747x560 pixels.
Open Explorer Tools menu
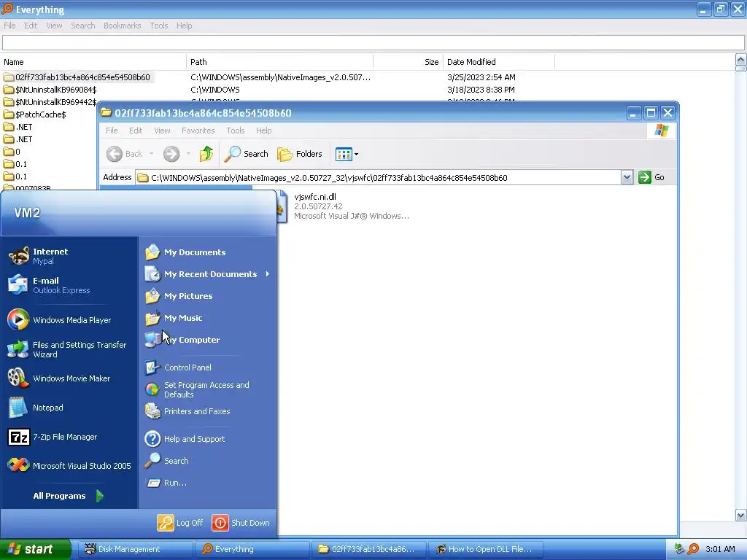pos(236,131)
